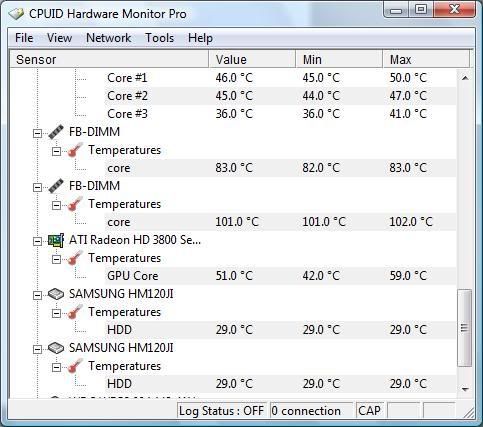
Task: Click the first SAMSUNG hard drive icon
Action: click(x=56, y=294)
